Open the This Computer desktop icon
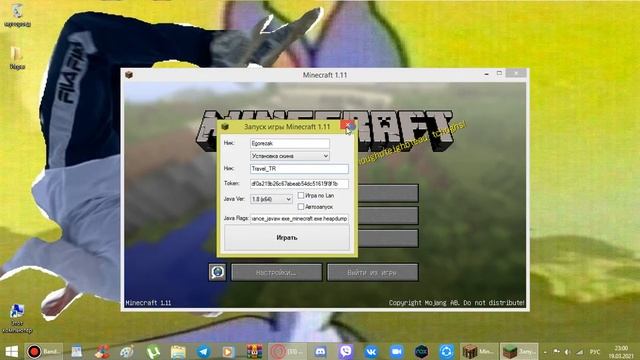The width and height of the screenshot is (640, 360). 17,319
